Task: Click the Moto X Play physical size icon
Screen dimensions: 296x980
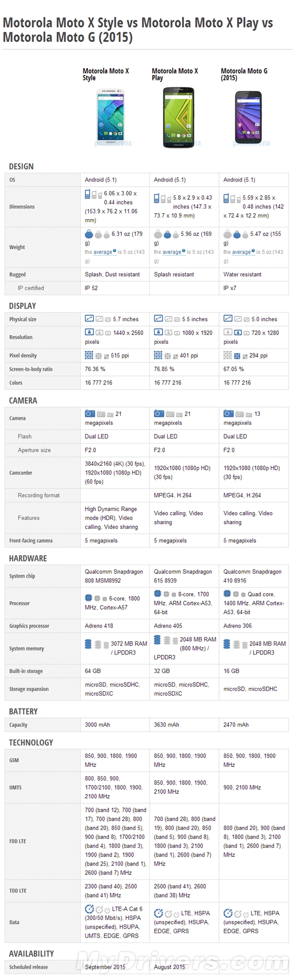Action: point(167,319)
